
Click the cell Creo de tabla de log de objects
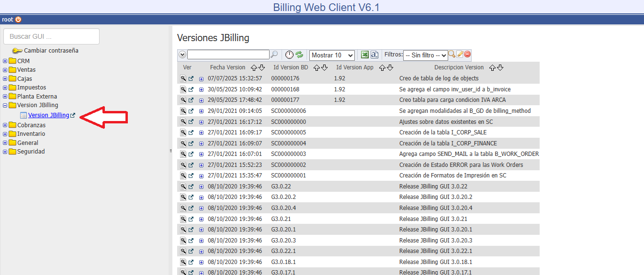point(439,78)
